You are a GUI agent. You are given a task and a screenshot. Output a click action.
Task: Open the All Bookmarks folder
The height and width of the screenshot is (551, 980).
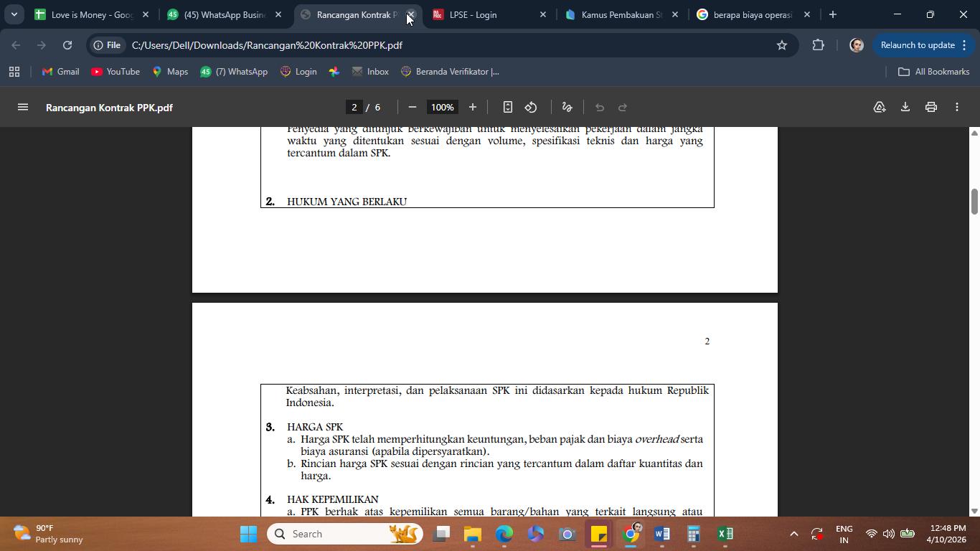pyautogui.click(x=934, y=72)
